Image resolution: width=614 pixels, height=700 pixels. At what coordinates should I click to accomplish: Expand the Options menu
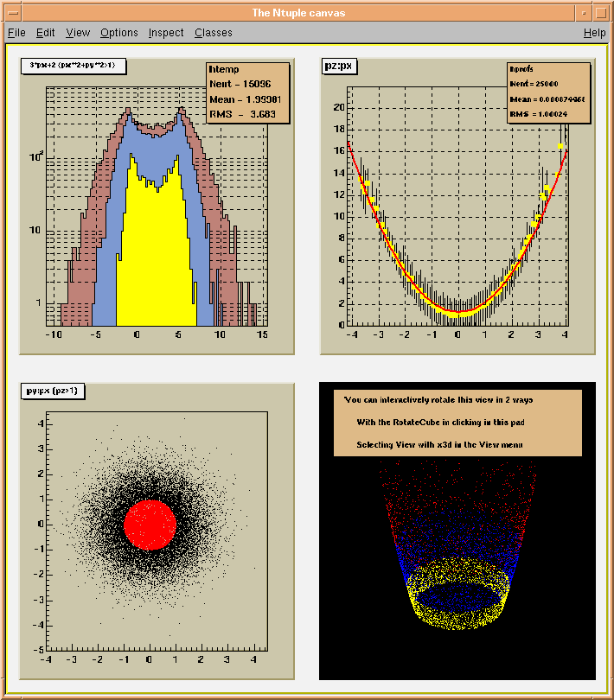118,33
